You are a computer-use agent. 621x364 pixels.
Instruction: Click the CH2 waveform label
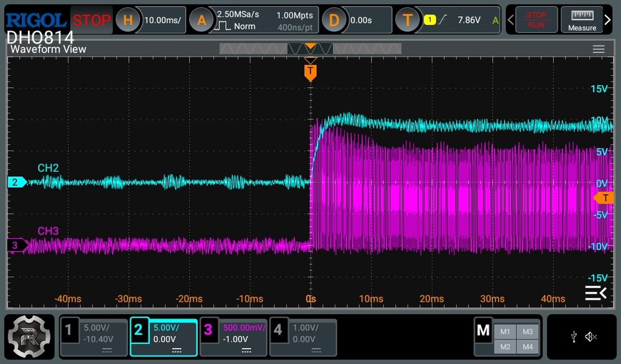[x=48, y=168]
